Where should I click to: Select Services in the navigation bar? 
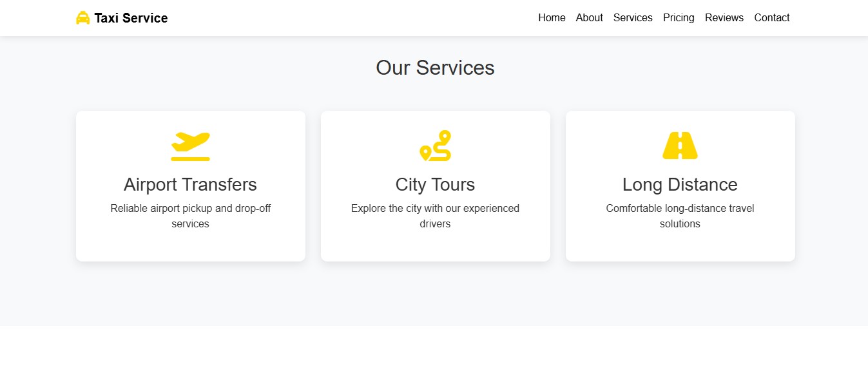tap(633, 18)
